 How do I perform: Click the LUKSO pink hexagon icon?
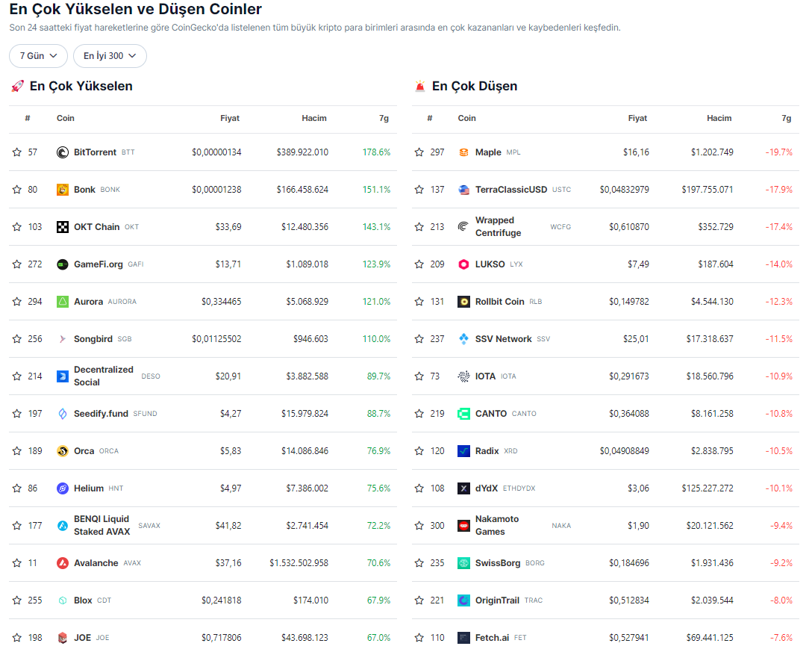pyautogui.click(x=463, y=264)
